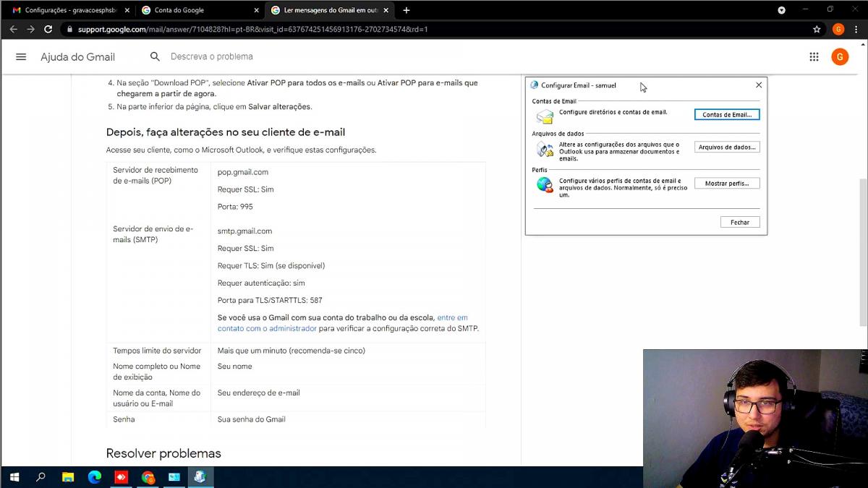Click the Porta: 995 text
The width and height of the screenshot is (868, 488).
pos(235,207)
